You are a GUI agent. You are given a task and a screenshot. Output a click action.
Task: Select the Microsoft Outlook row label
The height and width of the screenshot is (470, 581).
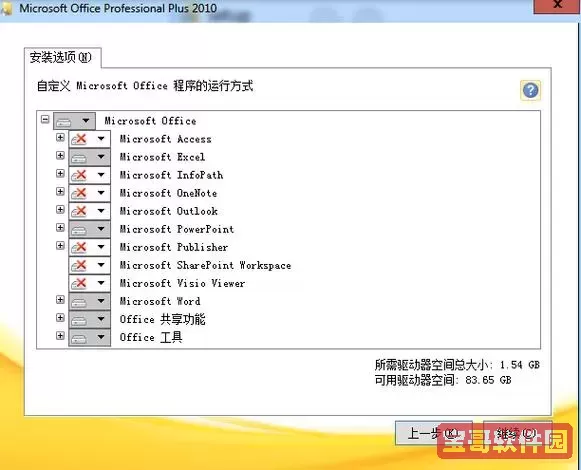pos(169,211)
